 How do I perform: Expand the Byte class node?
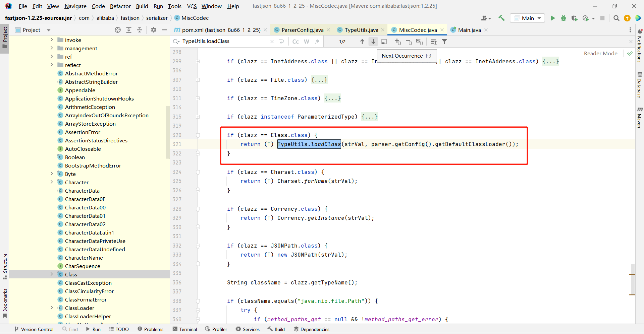pos(52,174)
